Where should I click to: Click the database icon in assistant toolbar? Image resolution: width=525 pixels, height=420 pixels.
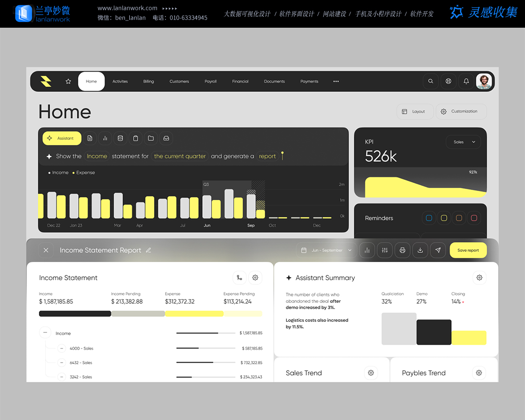coord(120,139)
